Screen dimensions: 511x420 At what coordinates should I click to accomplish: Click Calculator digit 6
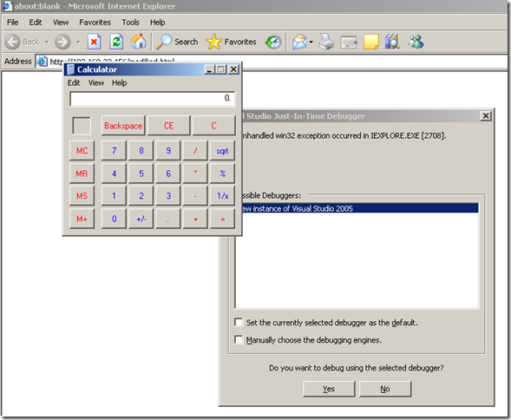tap(168, 174)
